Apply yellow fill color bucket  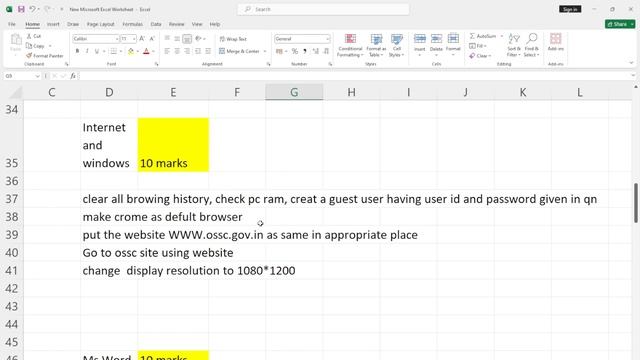131,51
